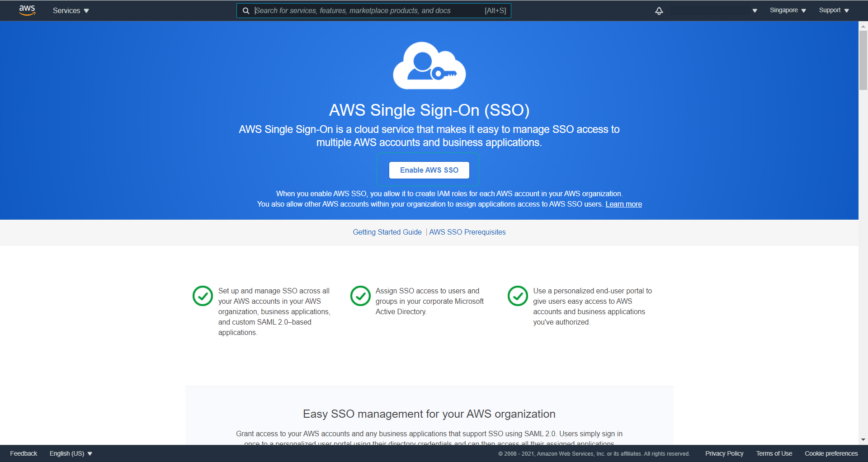Click inside the services search field
The width and height of the screenshot is (868, 462).
pyautogui.click(x=371, y=10)
